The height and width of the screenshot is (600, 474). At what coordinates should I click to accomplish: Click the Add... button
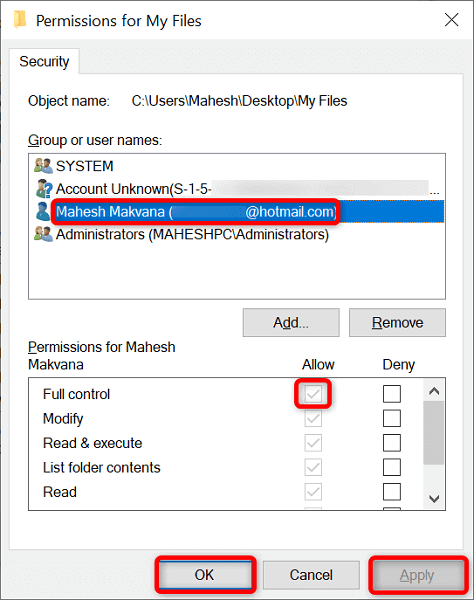[291, 323]
